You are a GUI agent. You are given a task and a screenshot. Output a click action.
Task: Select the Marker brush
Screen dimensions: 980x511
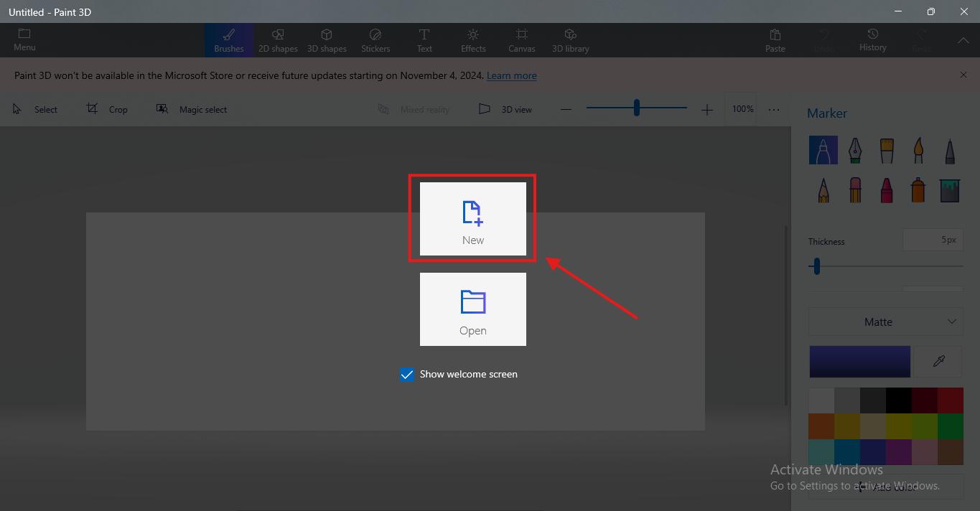click(823, 151)
